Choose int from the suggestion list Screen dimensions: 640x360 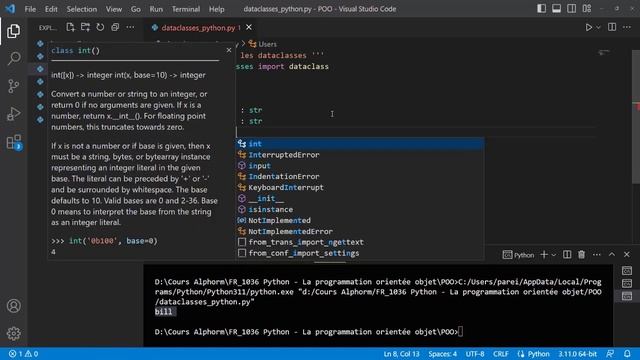coord(360,144)
